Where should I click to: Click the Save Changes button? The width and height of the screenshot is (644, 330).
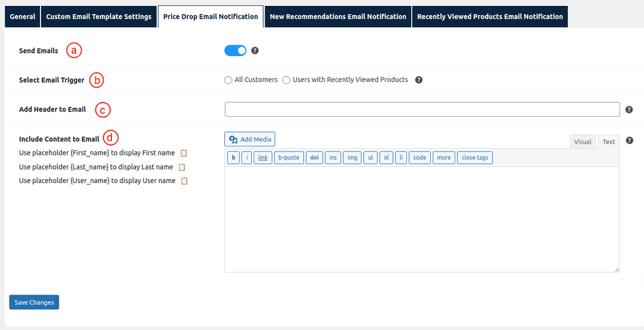pyautogui.click(x=34, y=302)
